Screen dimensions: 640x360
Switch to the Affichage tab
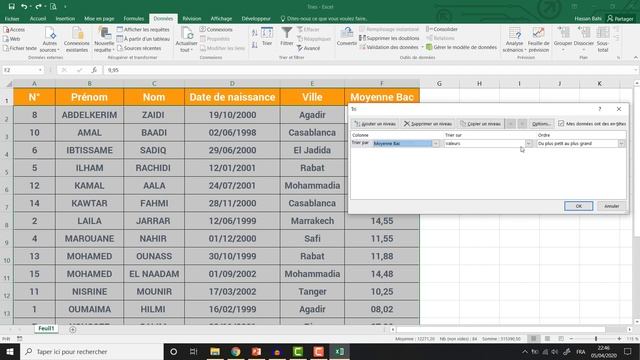(221, 19)
